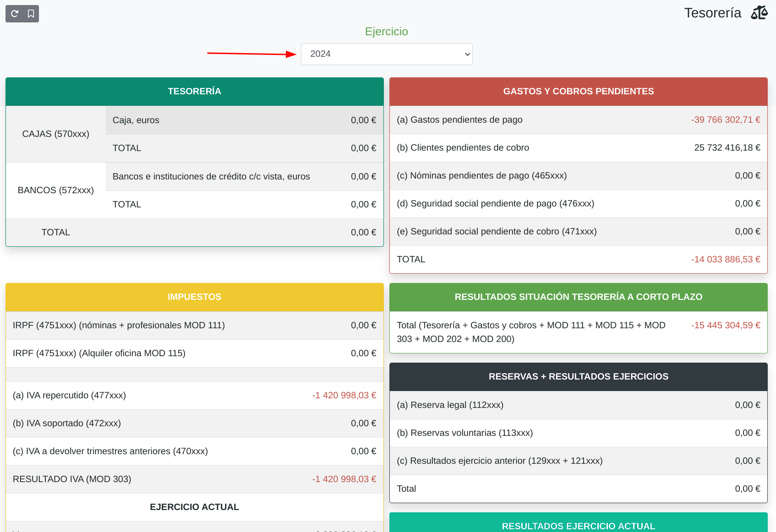Click the RESULTADOS EJERCICIO ACTUAL header
The image size is (776, 532).
579,523
